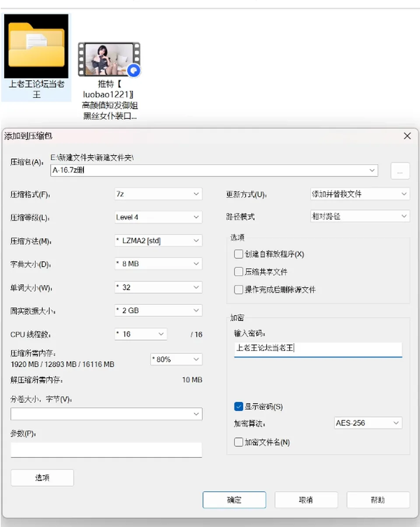Open the 压缩方法 LZMA2 dropdown
Image resolution: width=420 pixels, height=527 pixels.
(158, 240)
